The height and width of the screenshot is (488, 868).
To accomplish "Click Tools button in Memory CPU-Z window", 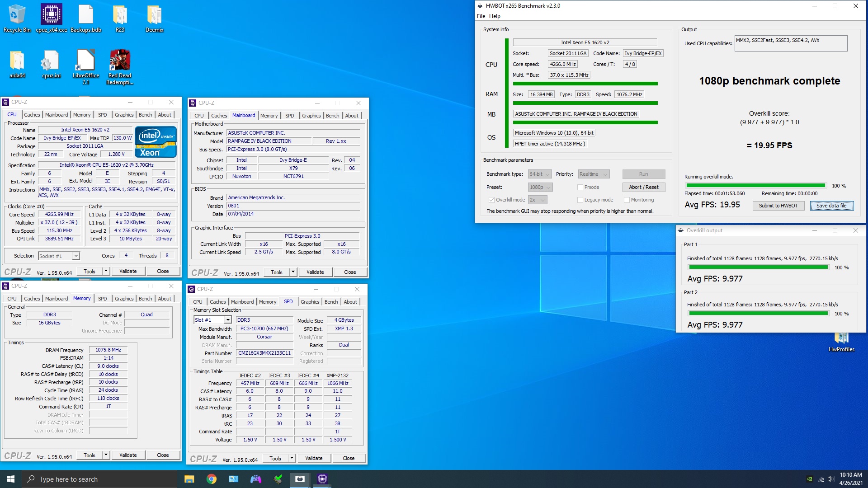I will (90, 455).
